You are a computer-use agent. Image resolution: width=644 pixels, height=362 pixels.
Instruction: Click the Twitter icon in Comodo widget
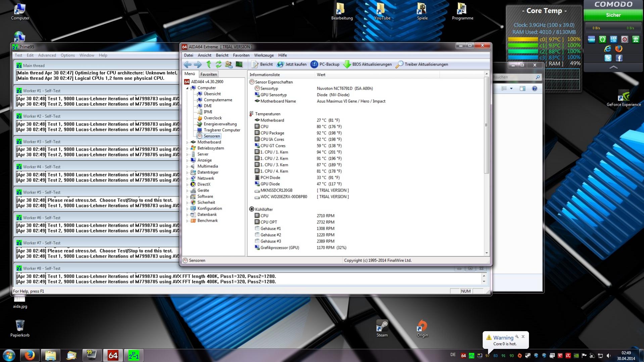pyautogui.click(x=608, y=58)
